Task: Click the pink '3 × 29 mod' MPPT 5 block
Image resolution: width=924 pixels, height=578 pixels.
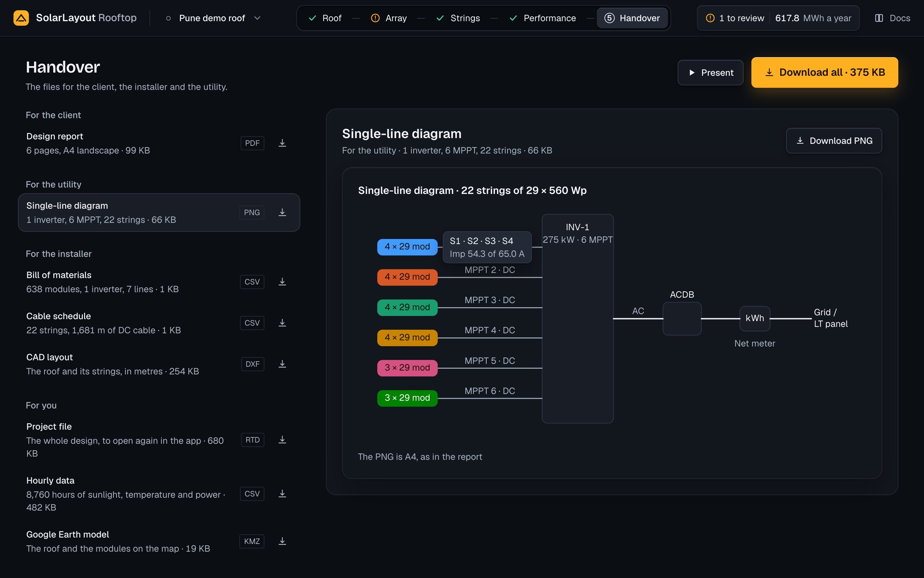Action: [407, 368]
